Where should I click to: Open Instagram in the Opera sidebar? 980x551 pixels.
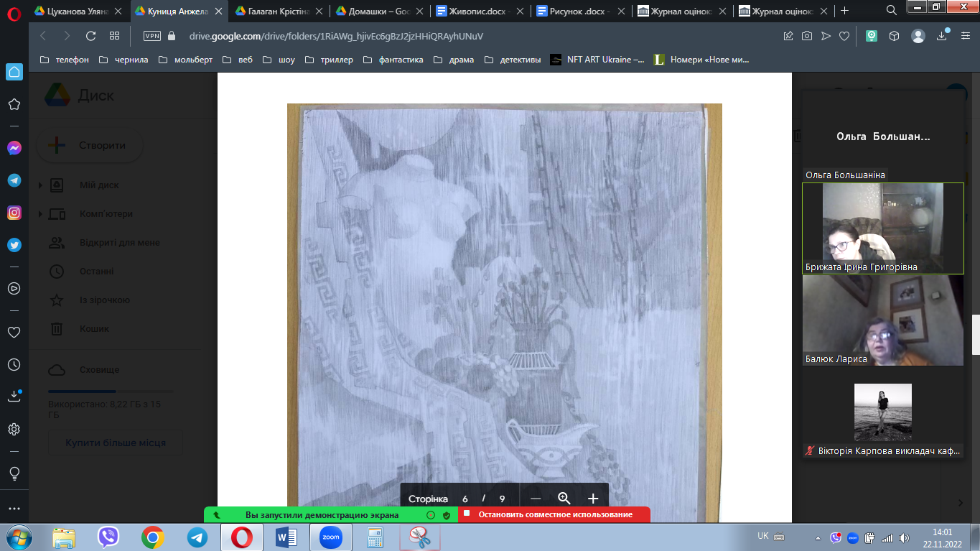[14, 213]
